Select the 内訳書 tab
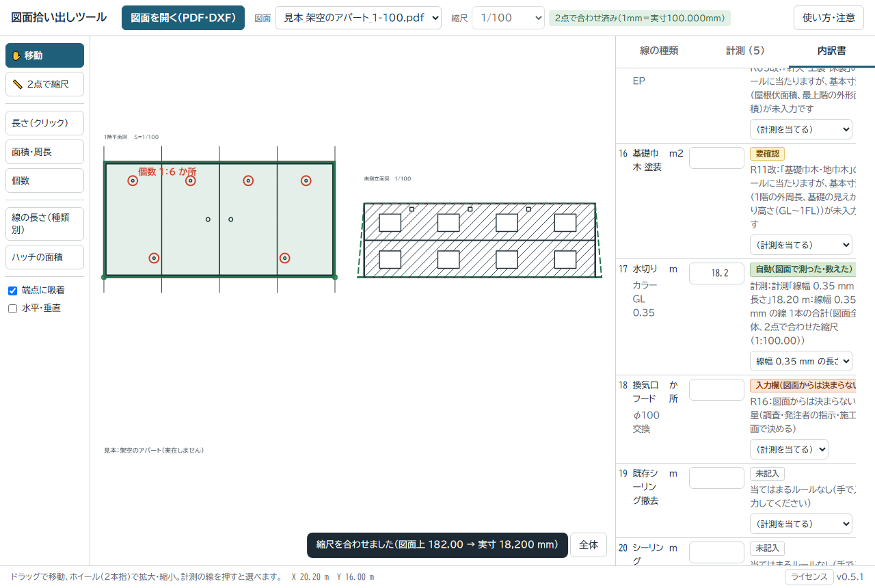875x588 pixels. [x=831, y=51]
